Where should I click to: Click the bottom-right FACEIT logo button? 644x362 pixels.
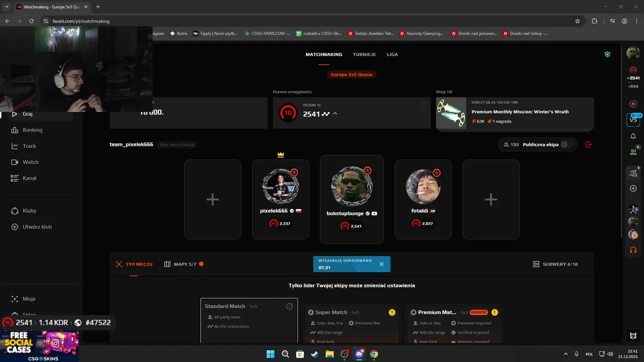pos(633,336)
